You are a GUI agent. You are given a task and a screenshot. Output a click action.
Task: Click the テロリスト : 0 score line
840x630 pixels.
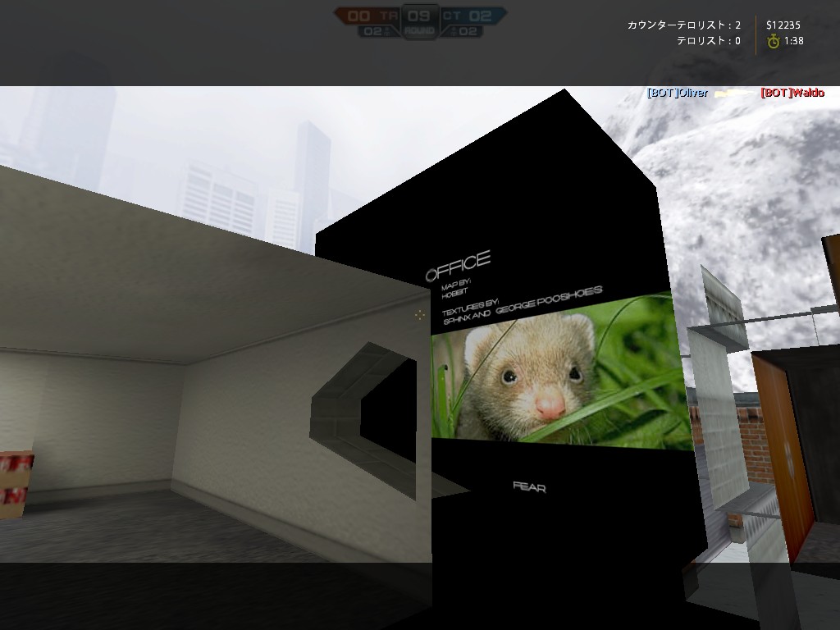tap(708, 41)
